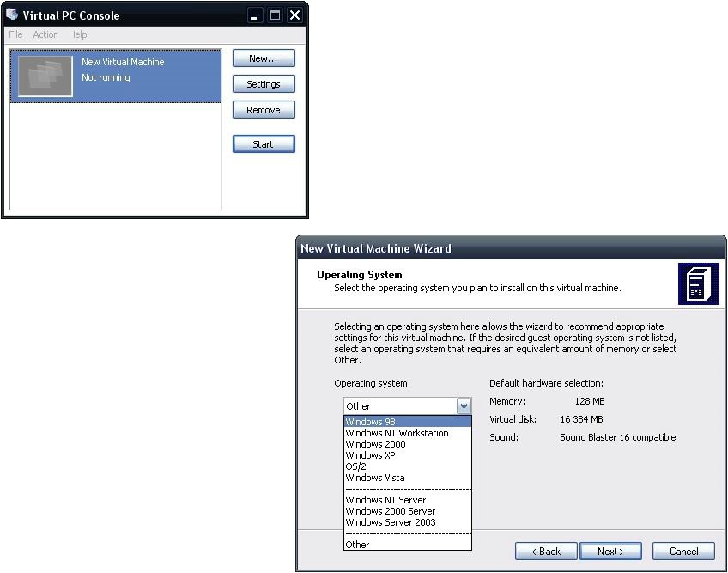Minimize the Virtual PC Console window

point(253,15)
